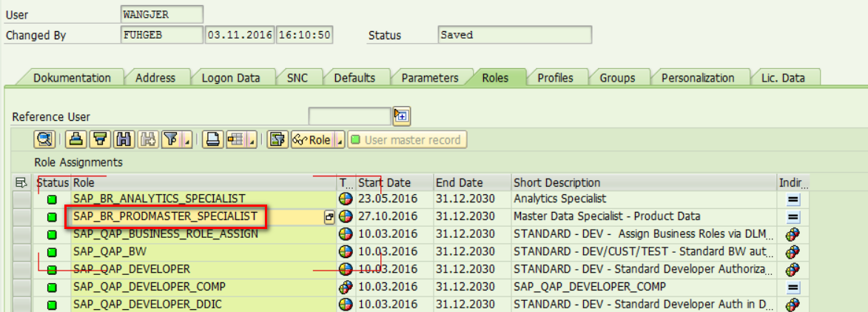Sort role assignments in descending order
This screenshot has width=868, height=312.
(x=100, y=139)
